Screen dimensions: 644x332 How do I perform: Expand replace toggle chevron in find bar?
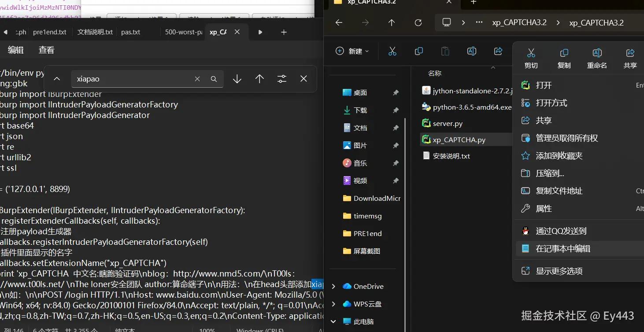click(x=57, y=79)
